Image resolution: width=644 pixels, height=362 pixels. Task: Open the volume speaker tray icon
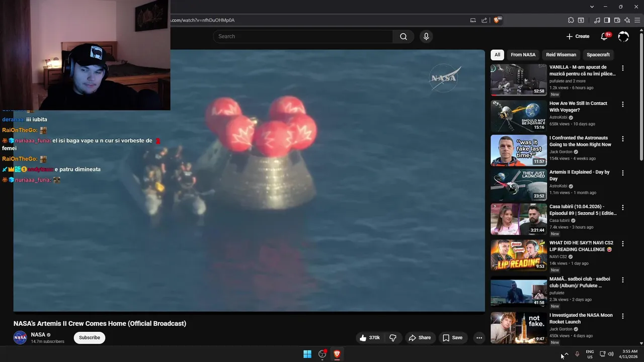pos(611,354)
